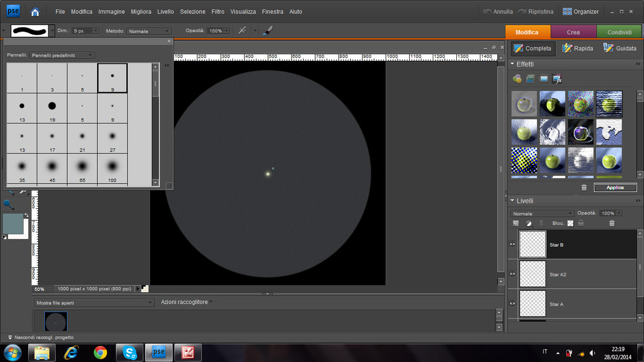The height and width of the screenshot is (362, 644).
Task: Hide the Star B layer
Action: (x=512, y=244)
